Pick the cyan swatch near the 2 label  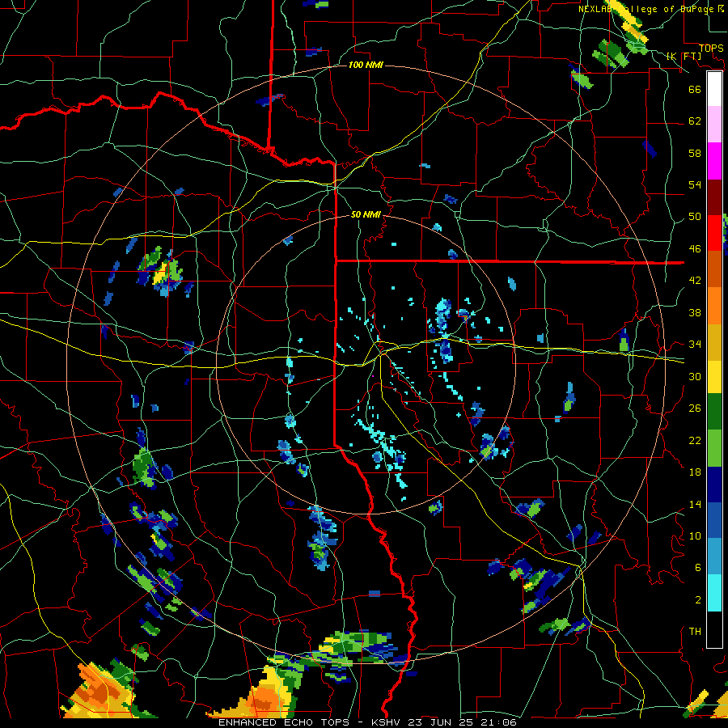(714, 593)
